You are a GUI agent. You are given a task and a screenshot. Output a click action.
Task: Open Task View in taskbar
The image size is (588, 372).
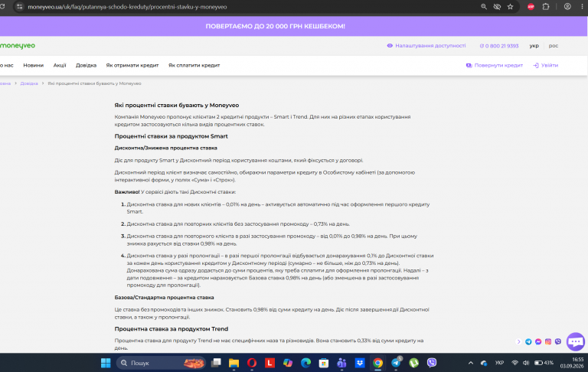point(216,363)
